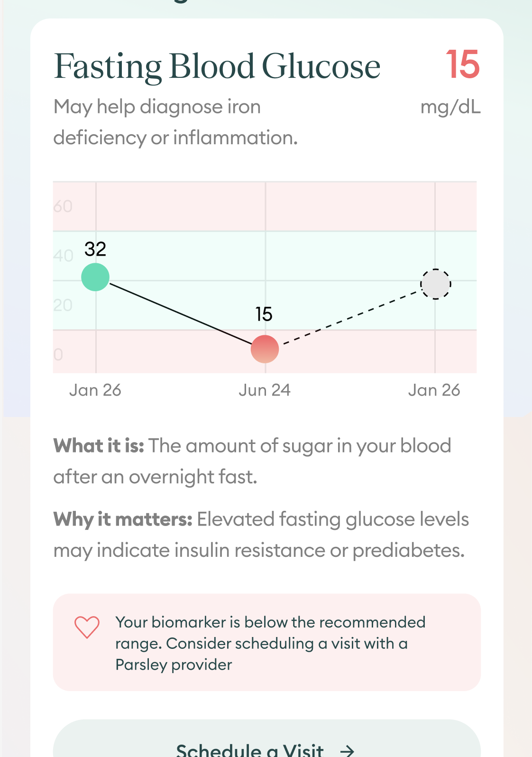Viewport: 532px width, 757px height.
Task: Click the Jan 26 label under the green point
Action: click(x=95, y=390)
